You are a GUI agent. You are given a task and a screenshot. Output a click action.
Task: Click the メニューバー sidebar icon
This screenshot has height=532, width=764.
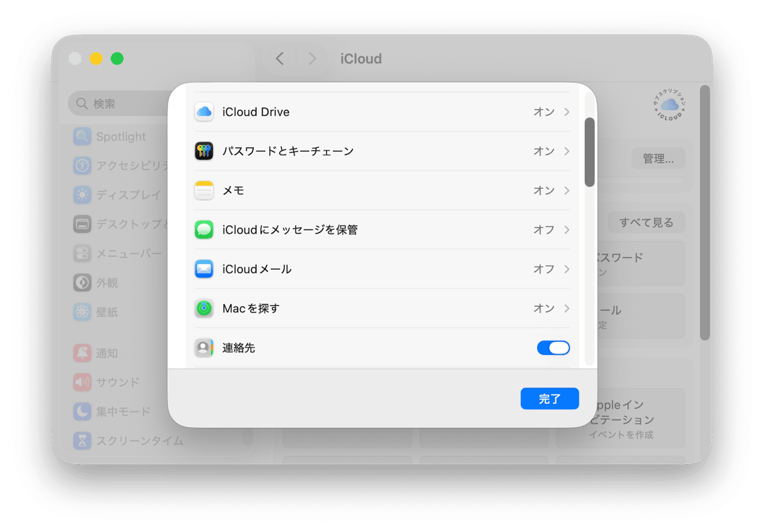82,253
